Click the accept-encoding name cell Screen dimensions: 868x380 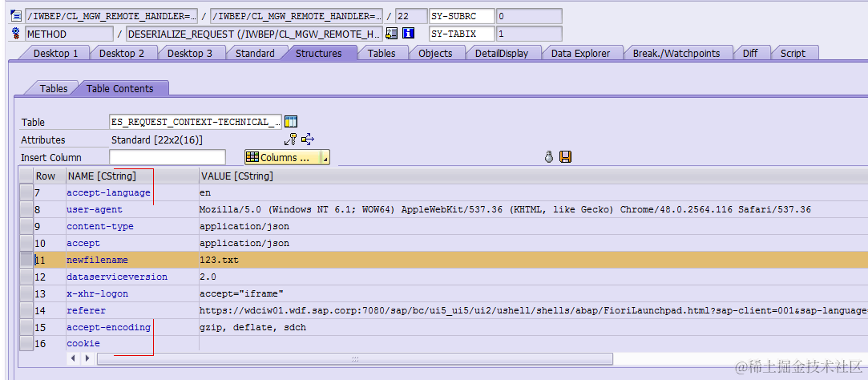132,327
